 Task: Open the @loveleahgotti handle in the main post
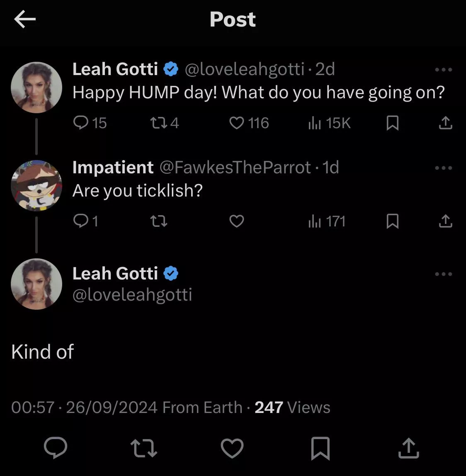(132, 294)
